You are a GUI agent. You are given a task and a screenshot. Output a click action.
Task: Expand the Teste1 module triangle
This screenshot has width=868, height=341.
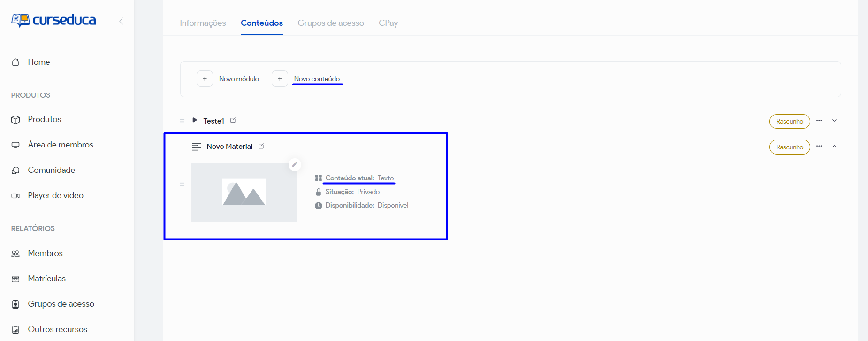[195, 120]
